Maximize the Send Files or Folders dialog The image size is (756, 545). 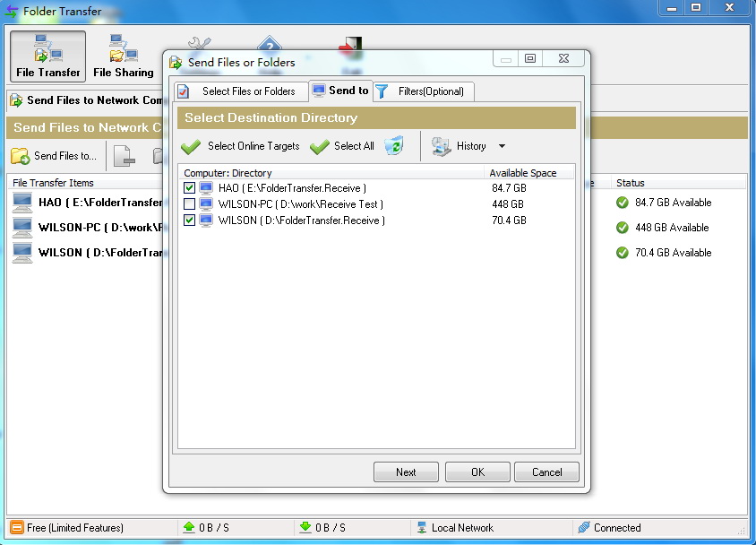[530, 58]
